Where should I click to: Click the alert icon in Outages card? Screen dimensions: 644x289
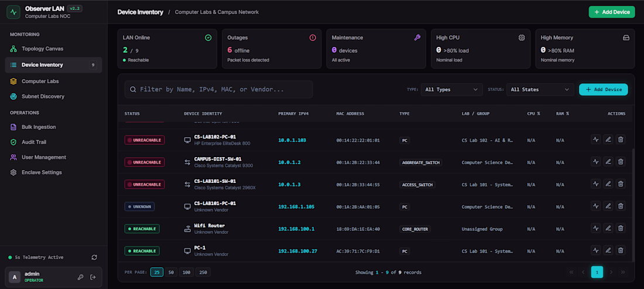(x=313, y=38)
